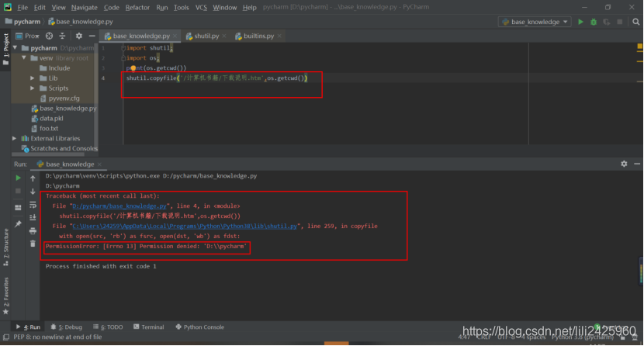
Task: Close the base_knowledge.py editor tab
Action: pyautogui.click(x=175, y=36)
